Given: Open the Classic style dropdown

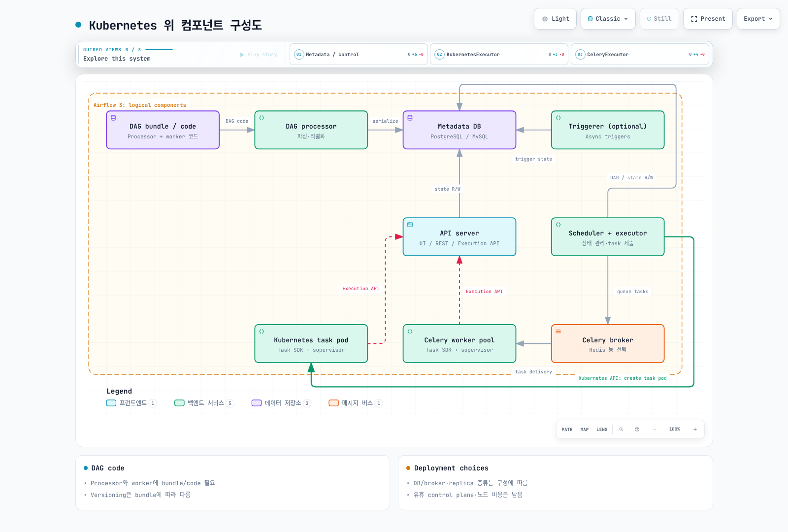Looking at the screenshot, I should (608, 19).
